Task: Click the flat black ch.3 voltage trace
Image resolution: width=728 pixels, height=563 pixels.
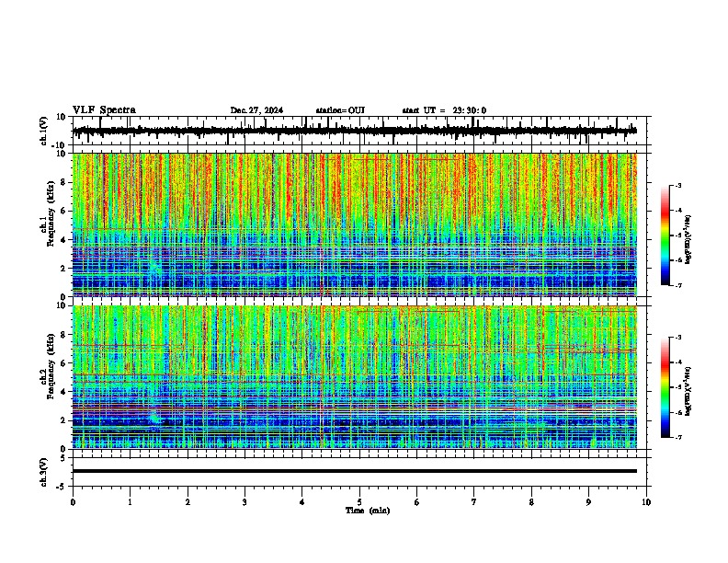Action: pos(355,471)
